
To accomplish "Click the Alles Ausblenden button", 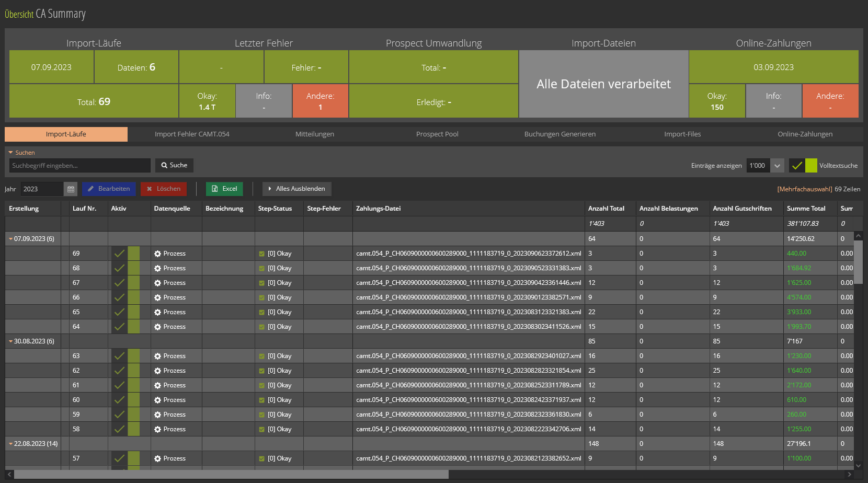I will pyautogui.click(x=296, y=189).
